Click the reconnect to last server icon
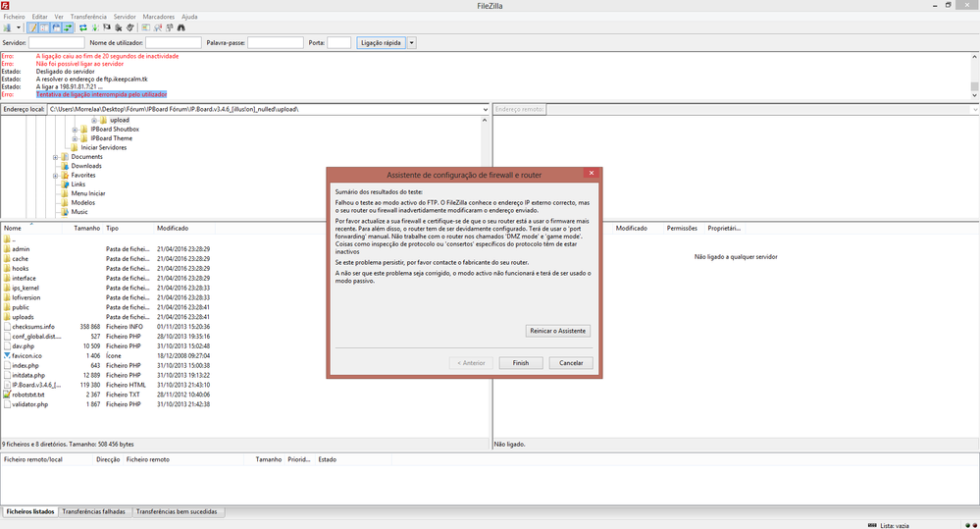The width and height of the screenshot is (980, 529). point(129,27)
